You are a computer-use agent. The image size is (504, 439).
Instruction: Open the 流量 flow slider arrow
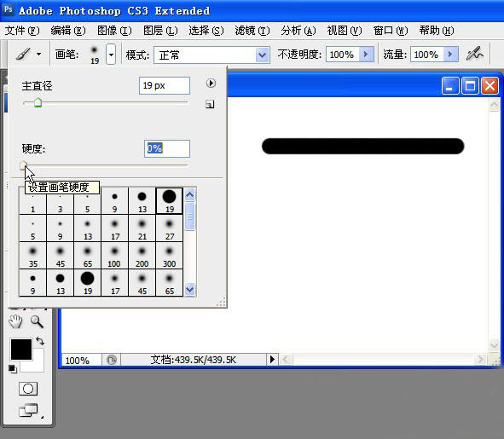click(450, 55)
